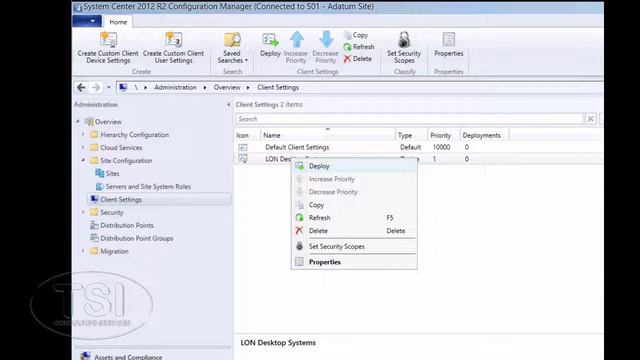Image resolution: width=640 pixels, height=360 pixels.
Task: Collapse the Overview tree node
Action: click(78, 121)
